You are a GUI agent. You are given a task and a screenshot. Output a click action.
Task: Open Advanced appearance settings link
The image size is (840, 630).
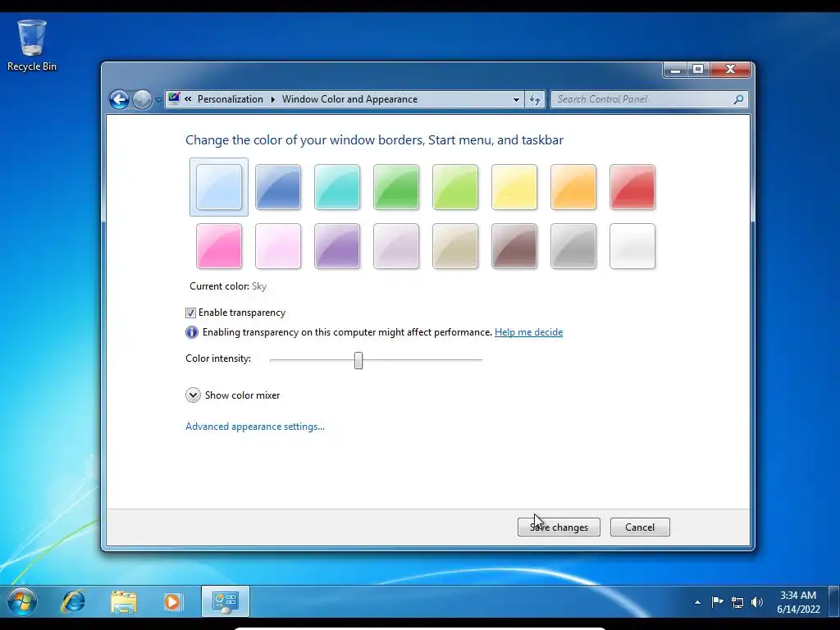click(255, 427)
